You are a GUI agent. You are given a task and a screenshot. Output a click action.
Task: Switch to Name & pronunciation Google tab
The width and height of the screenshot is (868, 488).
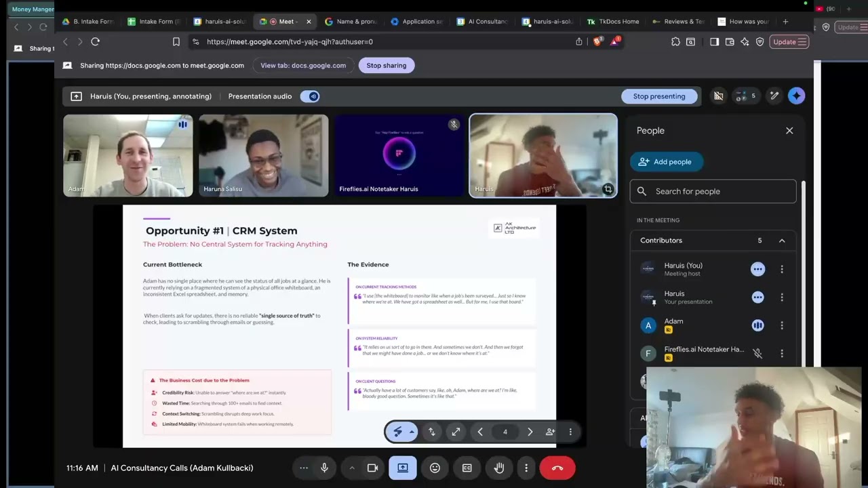(x=351, y=22)
